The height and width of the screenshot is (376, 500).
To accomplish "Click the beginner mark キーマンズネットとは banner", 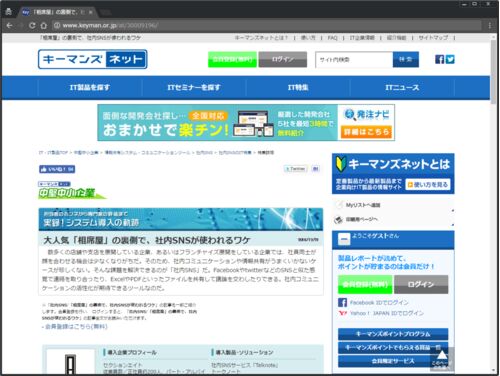I will point(393,173).
